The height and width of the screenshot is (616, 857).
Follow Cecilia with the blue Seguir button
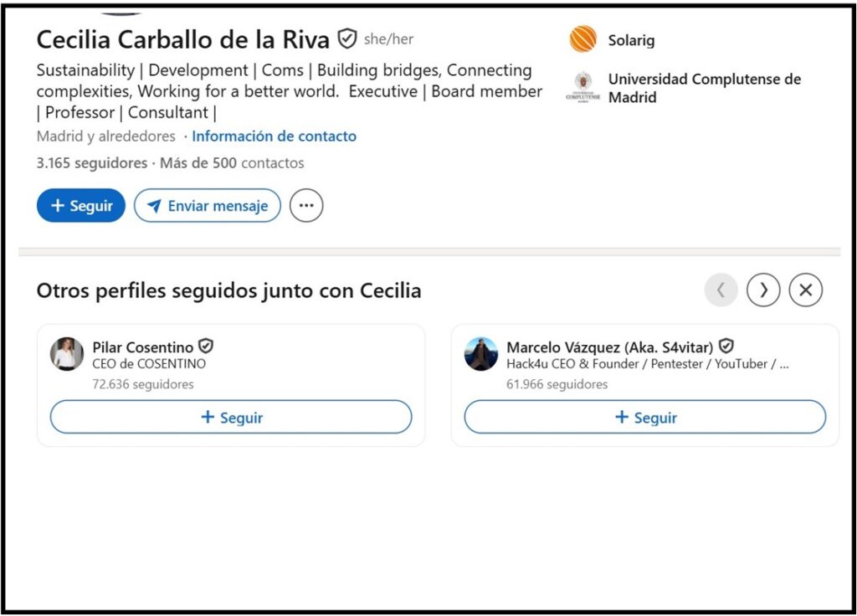pos(81,206)
